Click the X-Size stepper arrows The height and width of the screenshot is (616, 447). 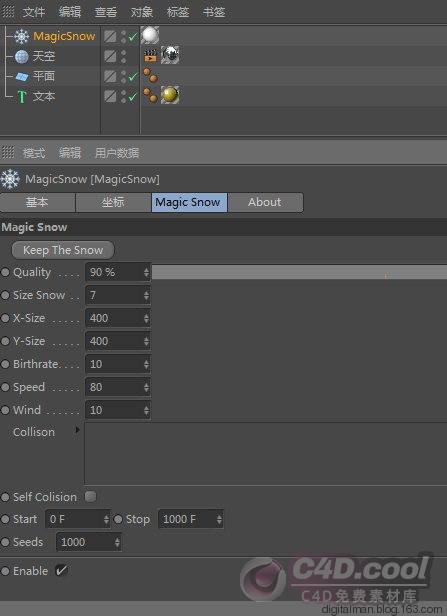[146, 318]
